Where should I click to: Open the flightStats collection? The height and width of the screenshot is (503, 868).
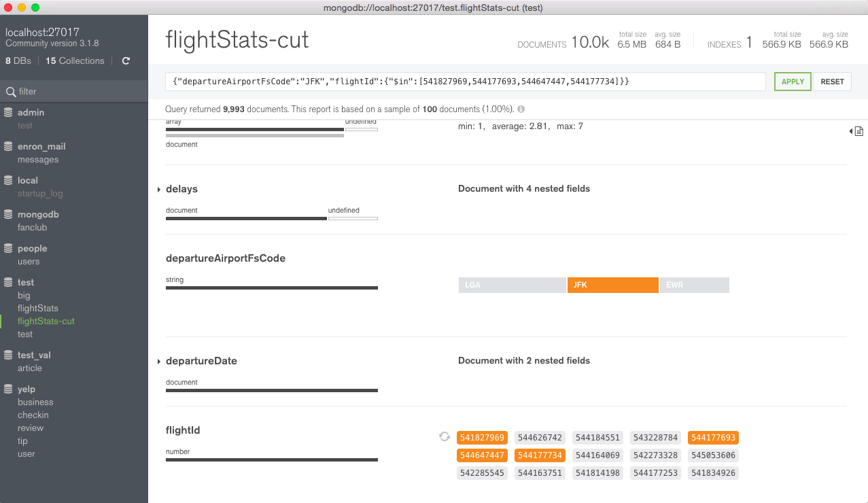tap(38, 309)
